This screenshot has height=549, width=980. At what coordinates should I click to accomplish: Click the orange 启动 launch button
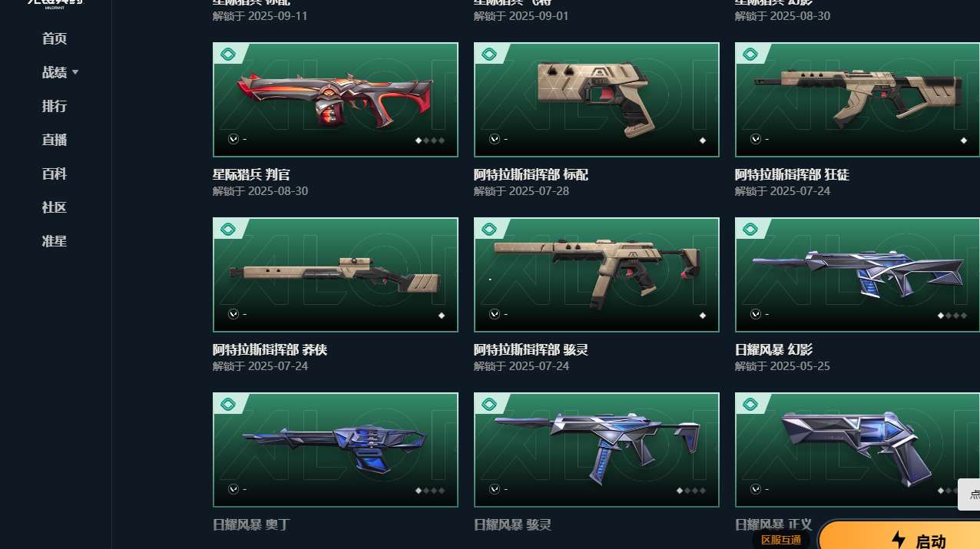click(900, 536)
